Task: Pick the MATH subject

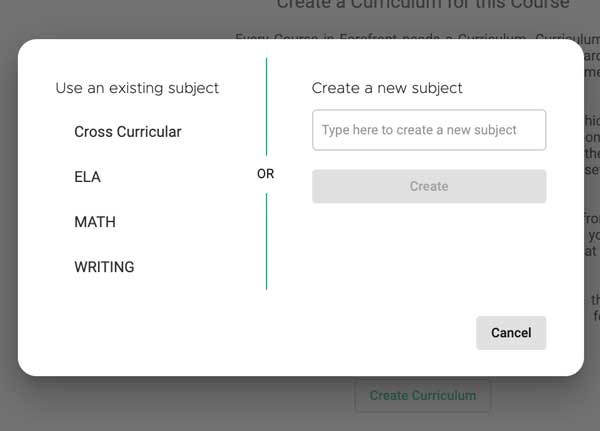Action: pyautogui.click(x=95, y=222)
